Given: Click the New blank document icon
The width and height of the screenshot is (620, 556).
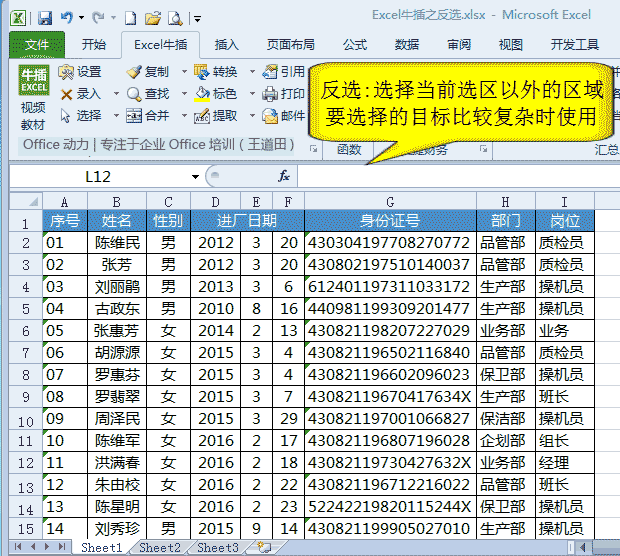Looking at the screenshot, I should tap(130, 18).
